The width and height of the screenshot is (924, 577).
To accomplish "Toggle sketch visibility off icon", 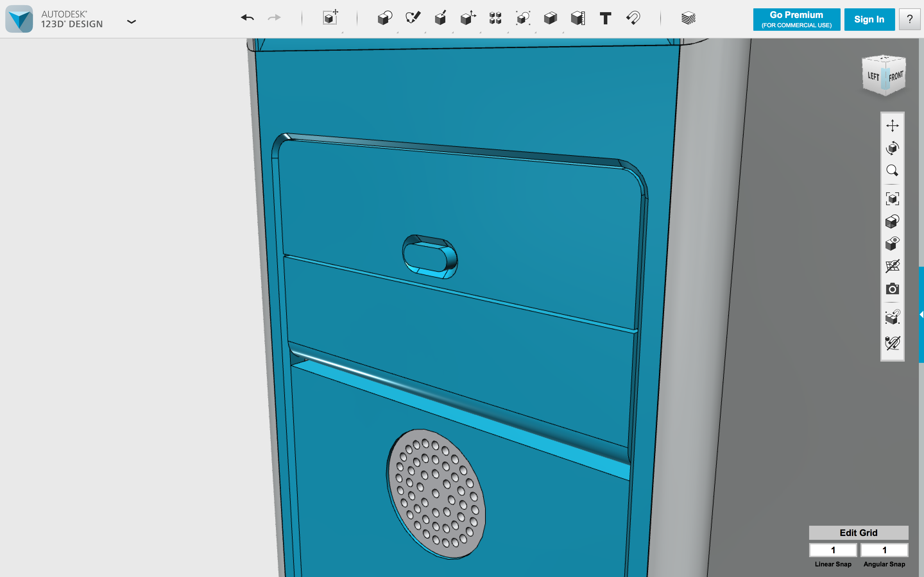I will click(892, 343).
